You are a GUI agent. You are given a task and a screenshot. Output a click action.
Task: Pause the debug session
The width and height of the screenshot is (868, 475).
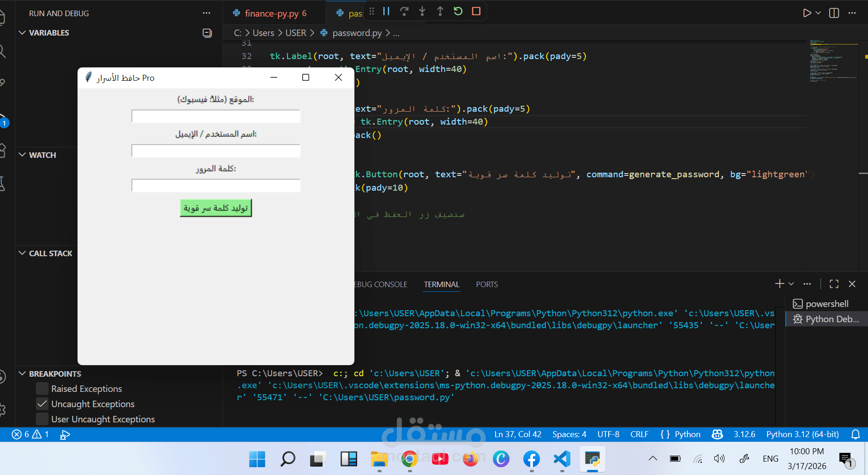point(386,11)
